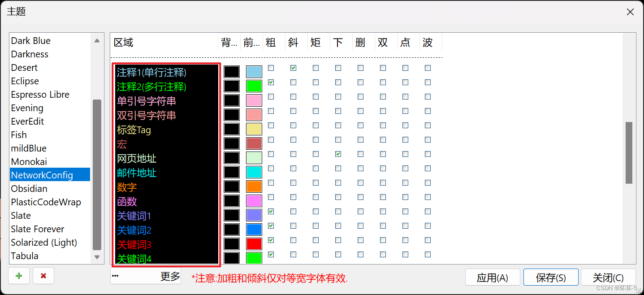Open black background swatch for 函数
The image size is (644, 295).
232,201
